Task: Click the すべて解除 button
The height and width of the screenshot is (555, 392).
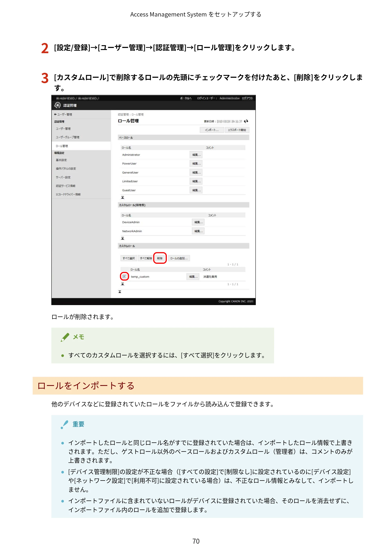Action: [x=146, y=258]
